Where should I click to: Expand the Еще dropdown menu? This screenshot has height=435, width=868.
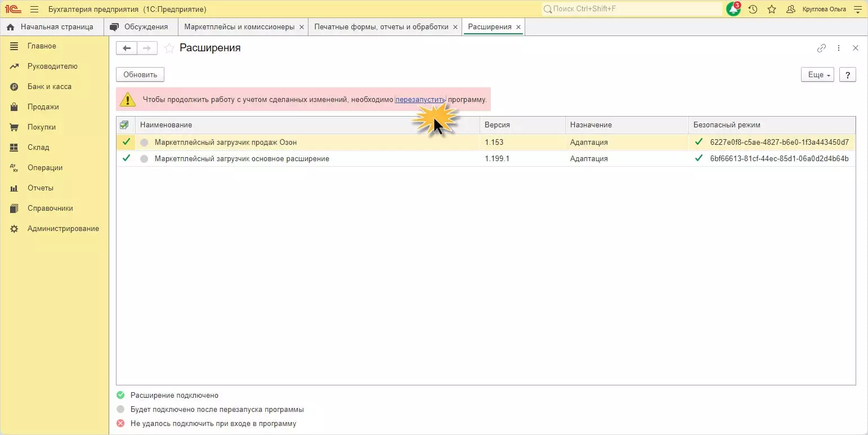(x=817, y=75)
